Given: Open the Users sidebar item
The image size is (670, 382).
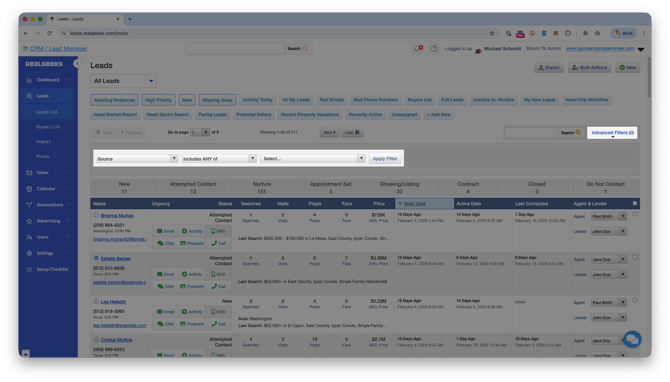Looking at the screenshot, I should pos(48,237).
